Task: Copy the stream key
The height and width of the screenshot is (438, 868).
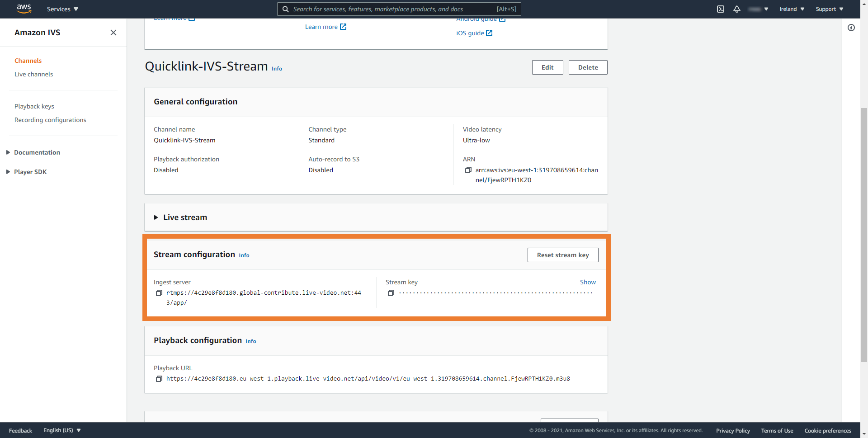Action: click(x=391, y=293)
